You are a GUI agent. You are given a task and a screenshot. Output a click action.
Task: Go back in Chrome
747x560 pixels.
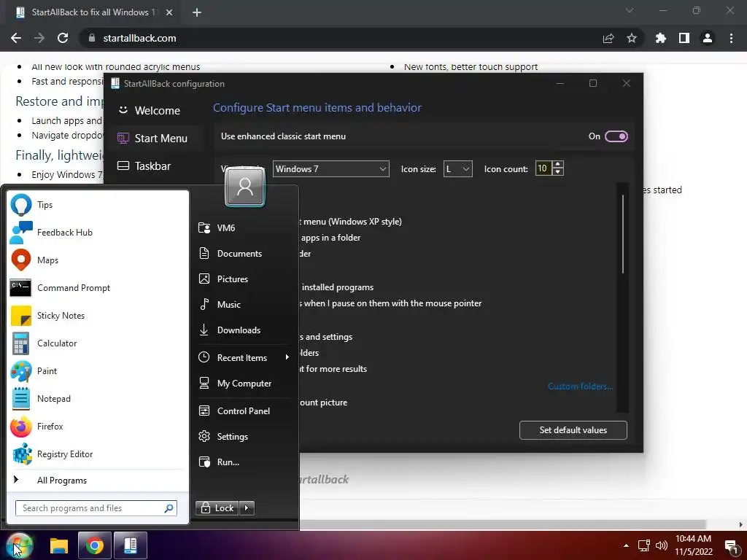click(16, 38)
